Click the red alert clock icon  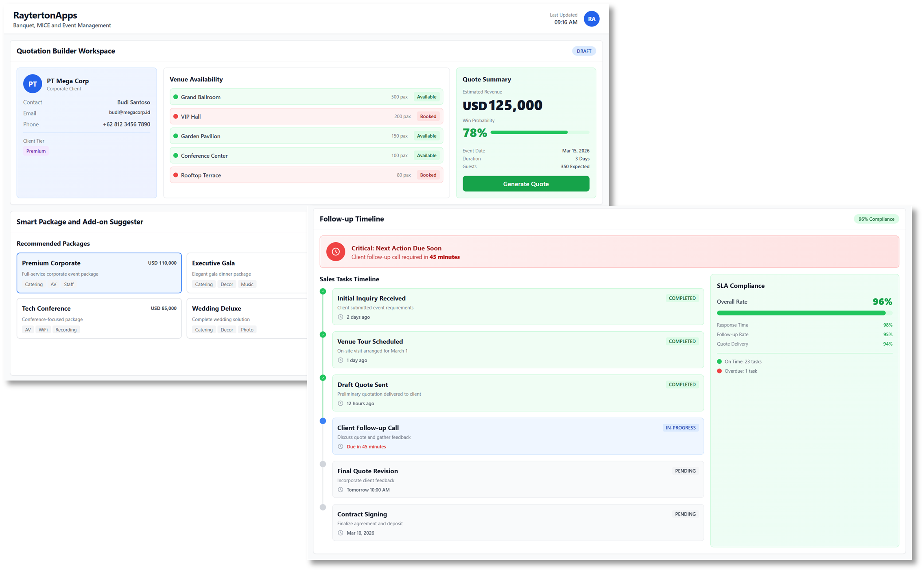[x=336, y=252]
